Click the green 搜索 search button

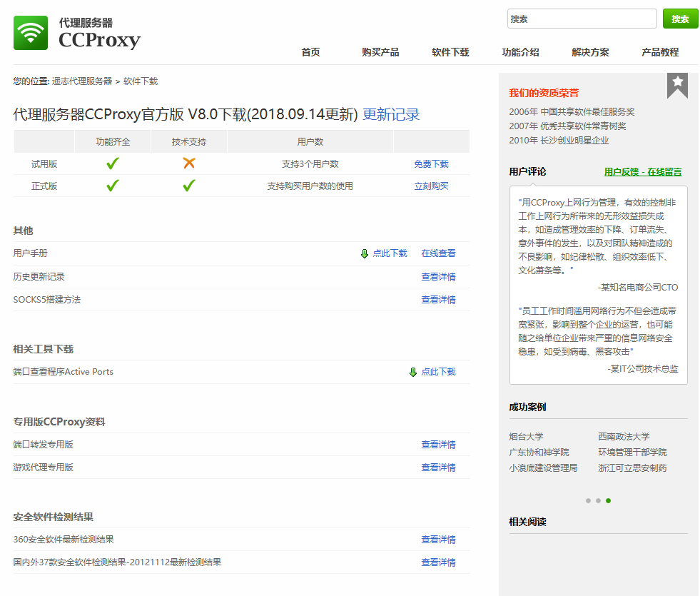[680, 19]
